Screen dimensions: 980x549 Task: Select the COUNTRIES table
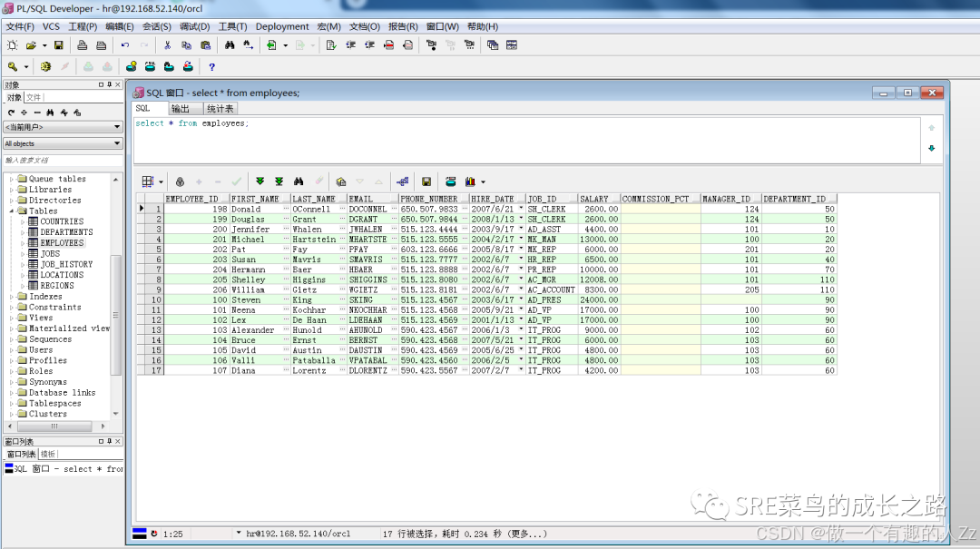tap(62, 221)
